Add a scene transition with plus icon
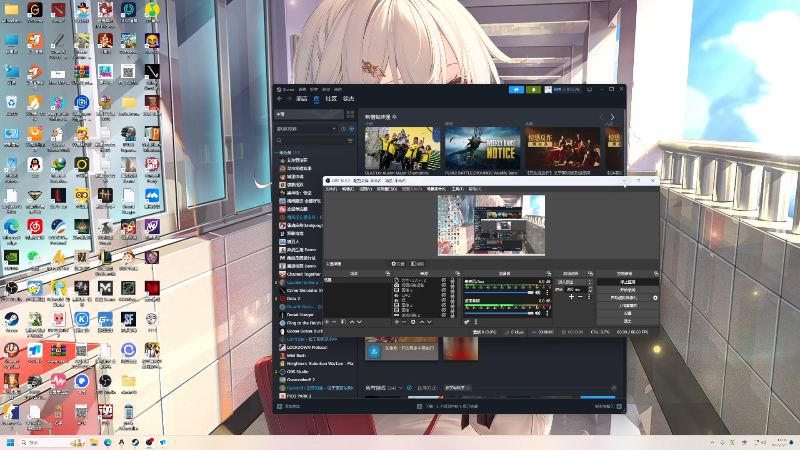This screenshot has height=450, width=800. pos(571,297)
